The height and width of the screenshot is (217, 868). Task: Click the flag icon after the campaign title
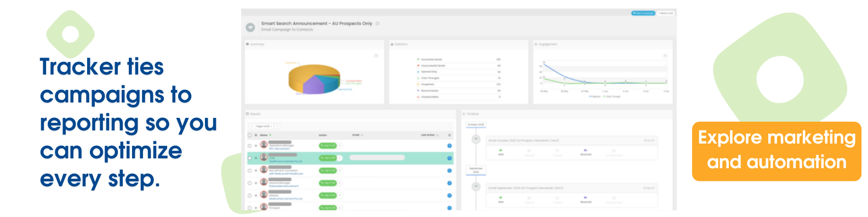click(x=378, y=24)
